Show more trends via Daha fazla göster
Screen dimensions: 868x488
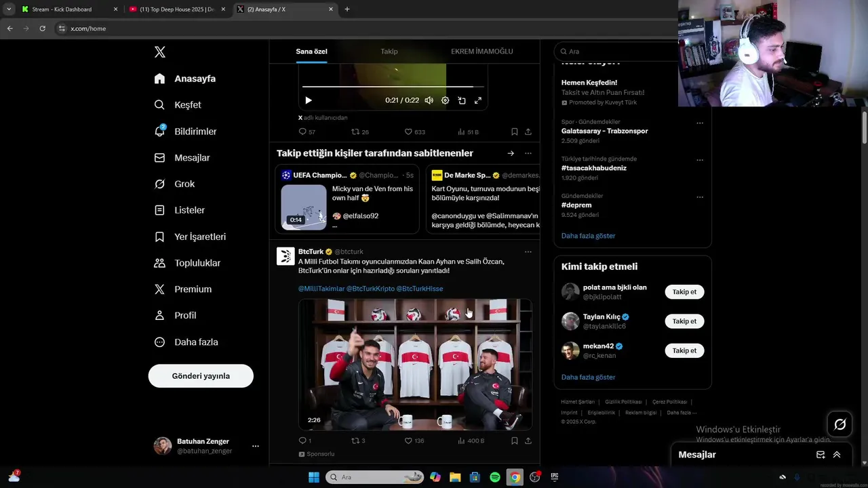pyautogui.click(x=588, y=236)
